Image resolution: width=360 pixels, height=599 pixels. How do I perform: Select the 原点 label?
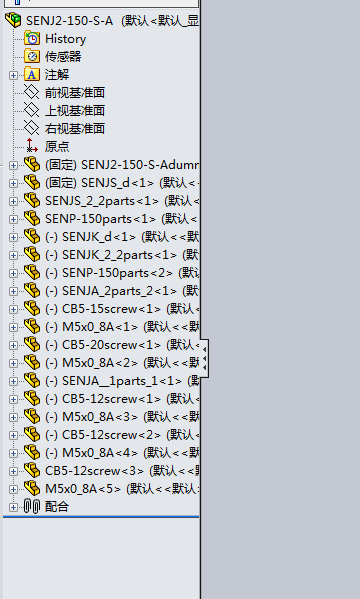point(57,146)
